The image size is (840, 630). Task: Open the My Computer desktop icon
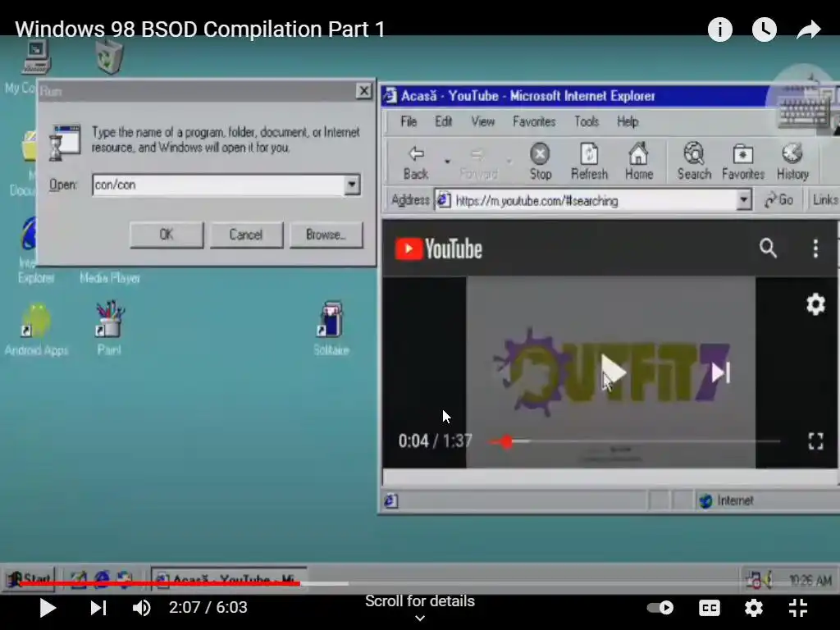36,58
